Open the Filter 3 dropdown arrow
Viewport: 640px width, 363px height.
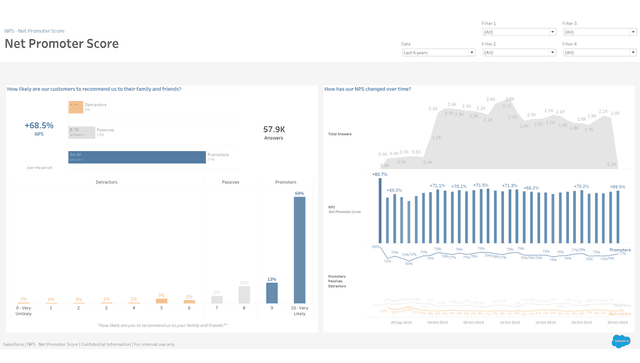633,32
